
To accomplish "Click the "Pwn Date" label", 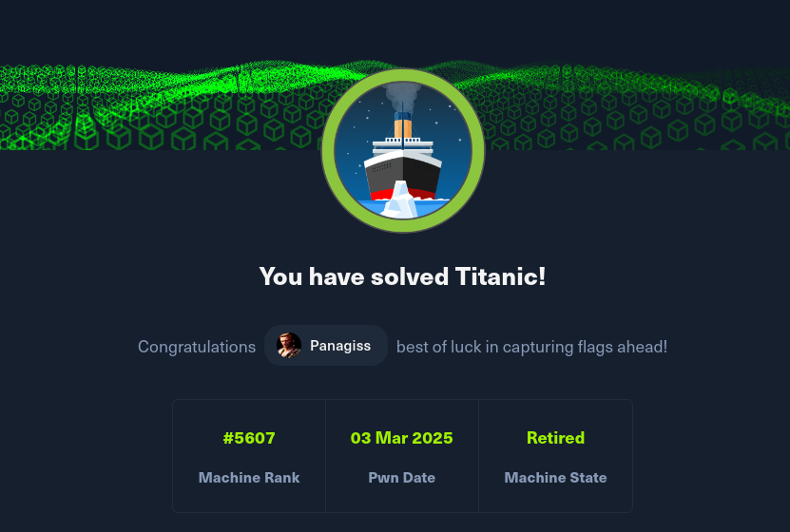I will 402,477.
